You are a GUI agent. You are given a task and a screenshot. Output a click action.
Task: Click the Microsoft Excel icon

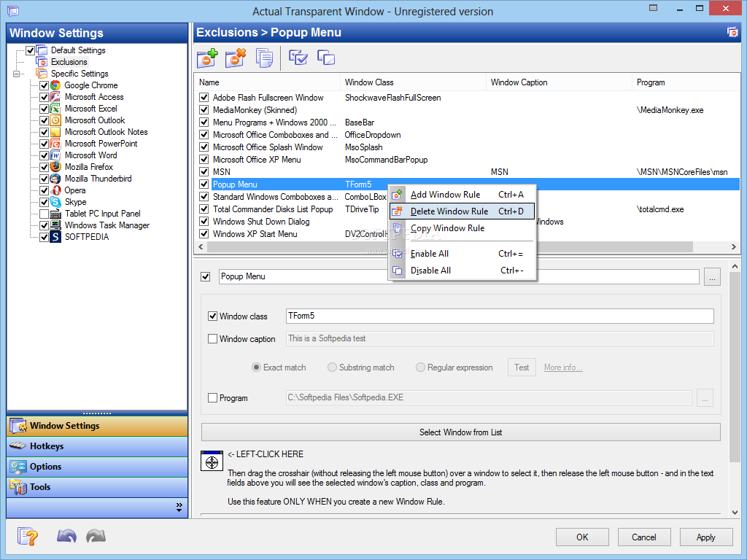[55, 109]
